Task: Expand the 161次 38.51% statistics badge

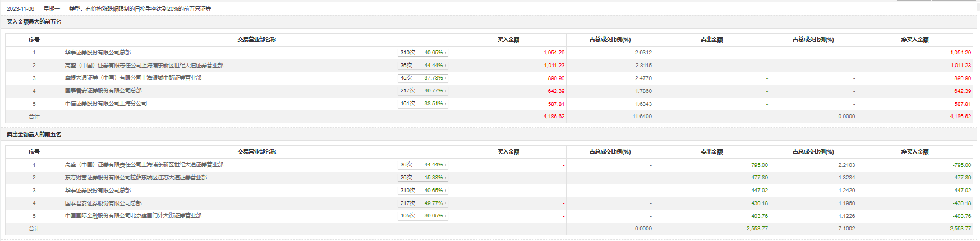Action: click(x=423, y=104)
